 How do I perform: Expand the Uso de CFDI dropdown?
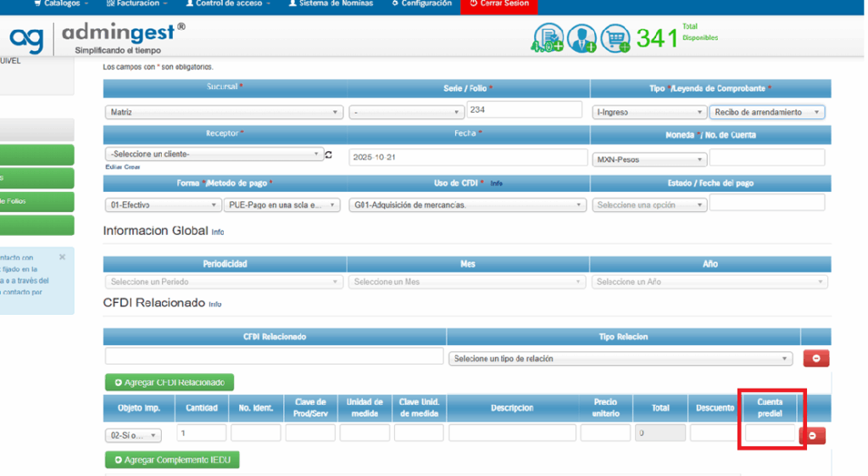click(x=467, y=205)
